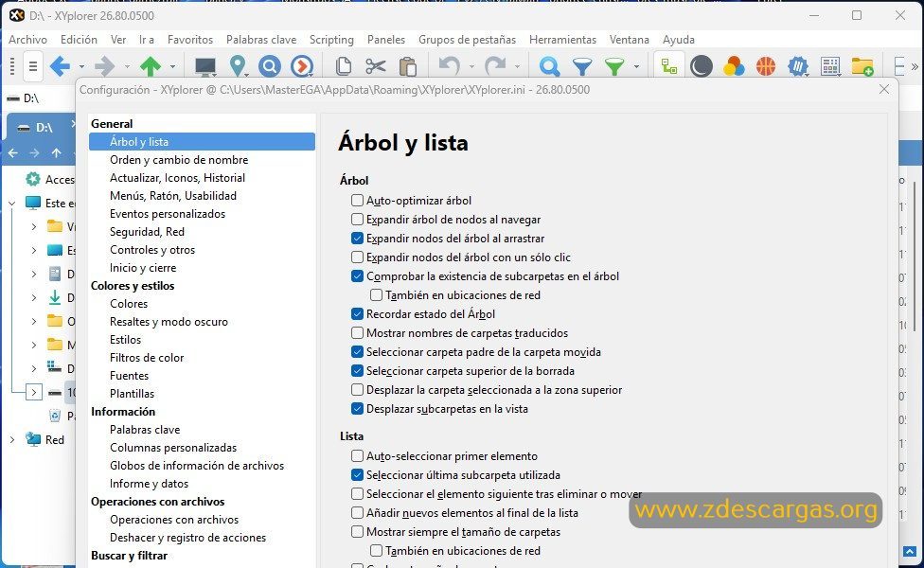
Task: Open the Favoritos menu
Action: click(x=189, y=40)
